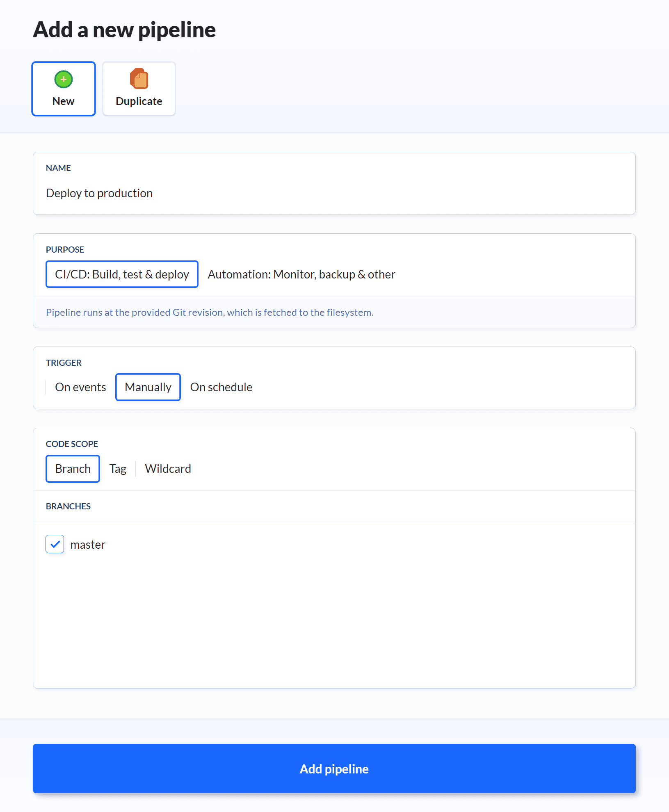
Task: Select CI/CD: Build, test & deploy purpose
Action: click(122, 274)
